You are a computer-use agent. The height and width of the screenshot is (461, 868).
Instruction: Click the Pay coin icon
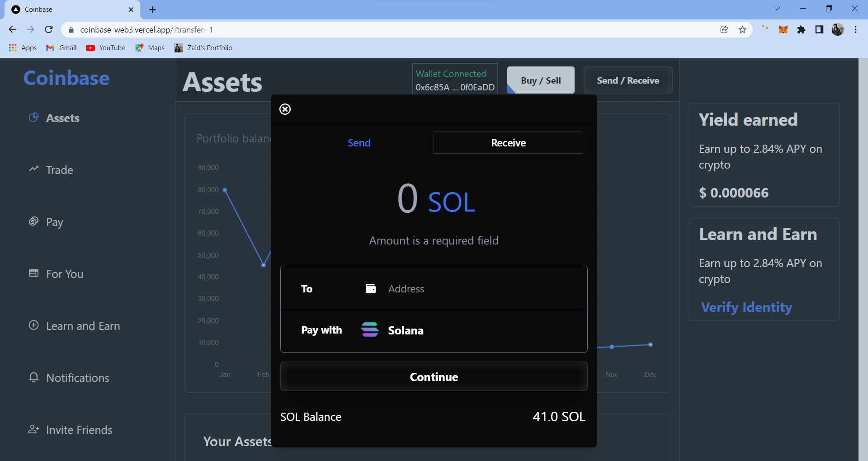(x=33, y=221)
